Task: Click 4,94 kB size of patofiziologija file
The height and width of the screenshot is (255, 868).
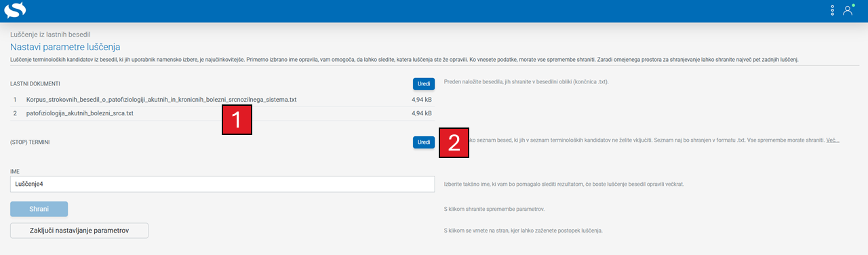Action: coord(421,113)
